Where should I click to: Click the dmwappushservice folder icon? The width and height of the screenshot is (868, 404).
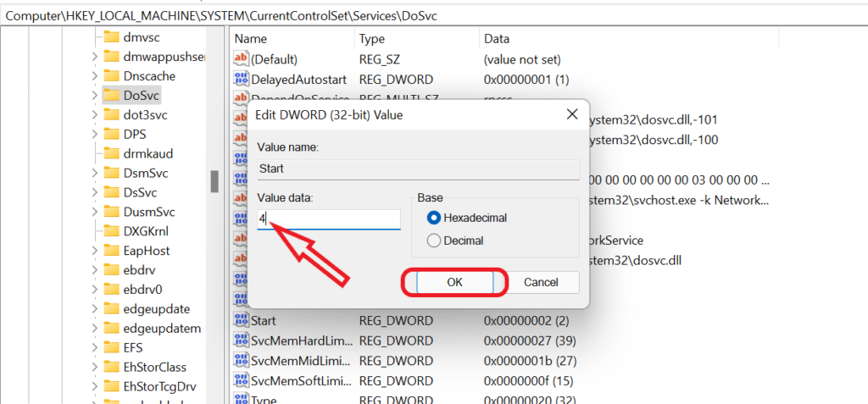111,57
